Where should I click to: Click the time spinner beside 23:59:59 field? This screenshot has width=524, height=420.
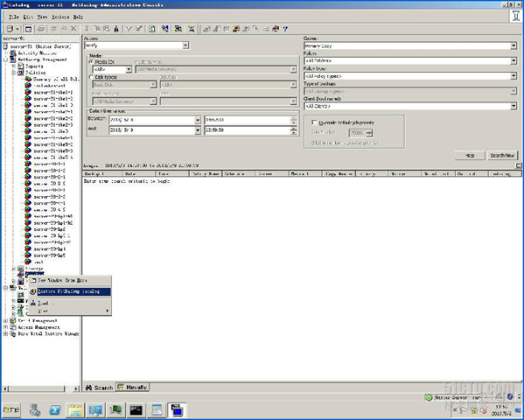(293, 130)
